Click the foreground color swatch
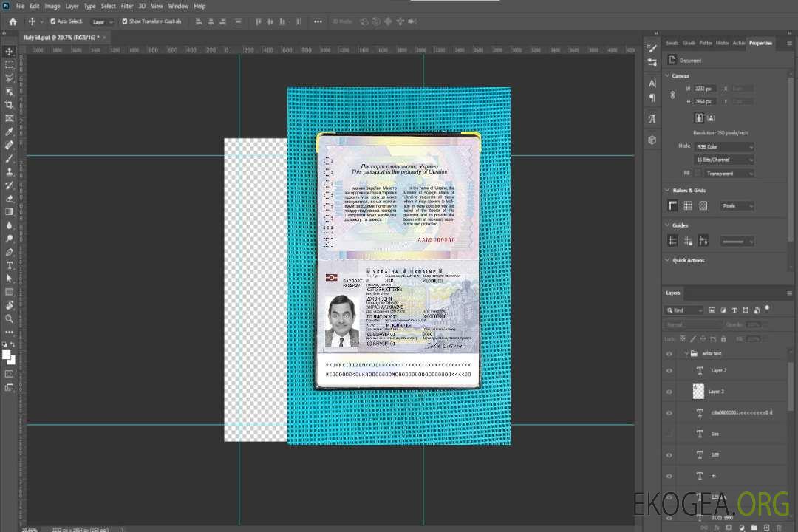 coord(7,355)
